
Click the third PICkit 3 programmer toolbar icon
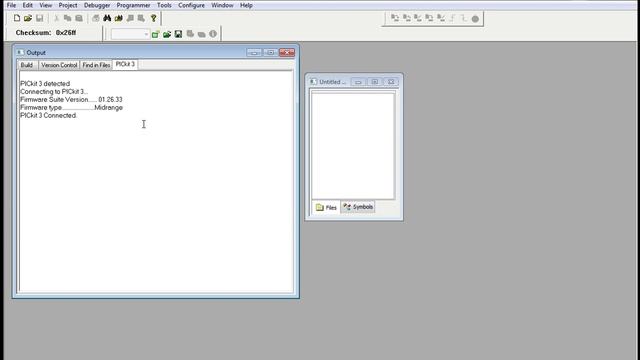pyautogui.click(x=418, y=18)
